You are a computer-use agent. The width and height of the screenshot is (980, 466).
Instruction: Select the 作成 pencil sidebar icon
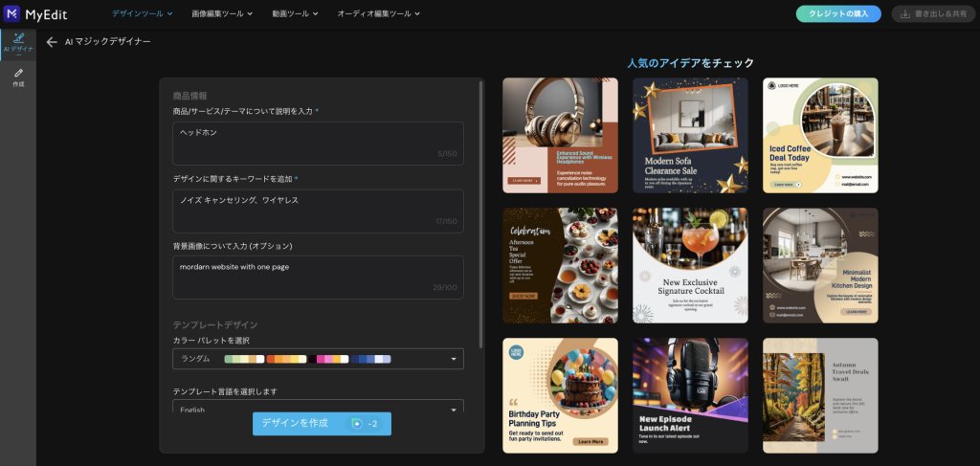click(18, 78)
